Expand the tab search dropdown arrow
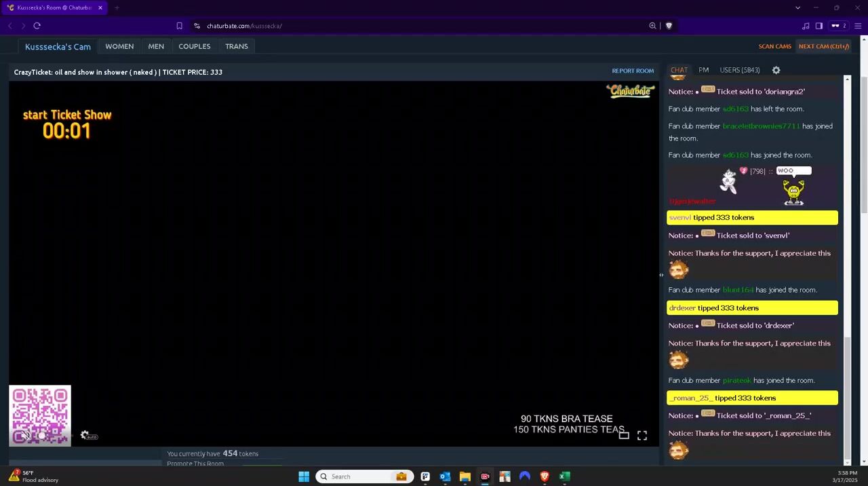This screenshot has height=486, width=868. point(797,7)
